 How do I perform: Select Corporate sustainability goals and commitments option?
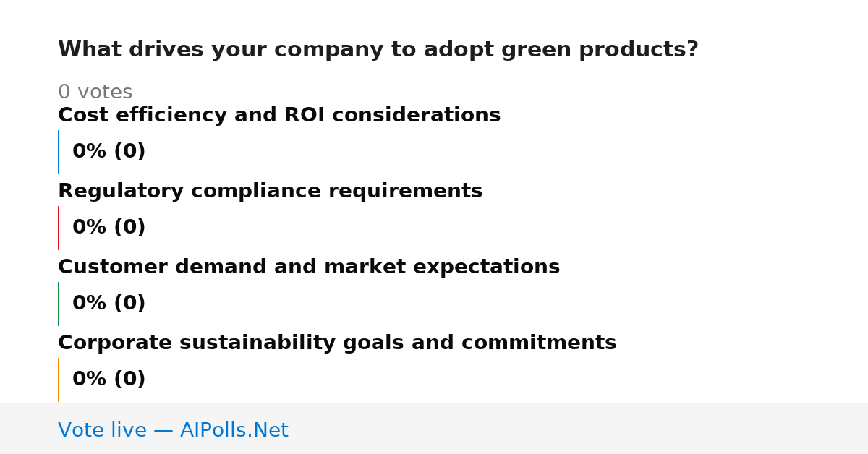coord(337,343)
